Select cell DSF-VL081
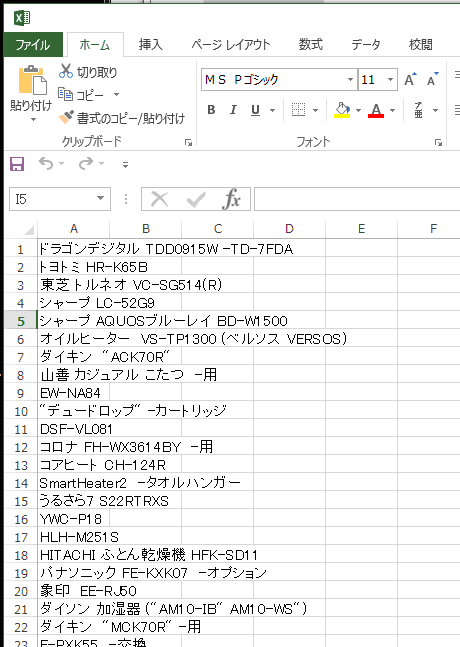The height and width of the screenshot is (647, 460). 73,429
